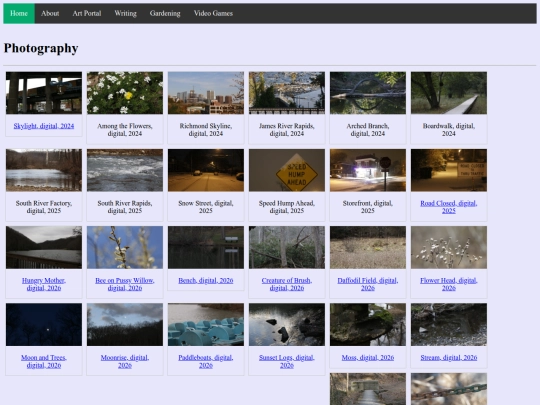
Task: View the Storefront night photo thumbnail
Action: pyautogui.click(x=368, y=170)
